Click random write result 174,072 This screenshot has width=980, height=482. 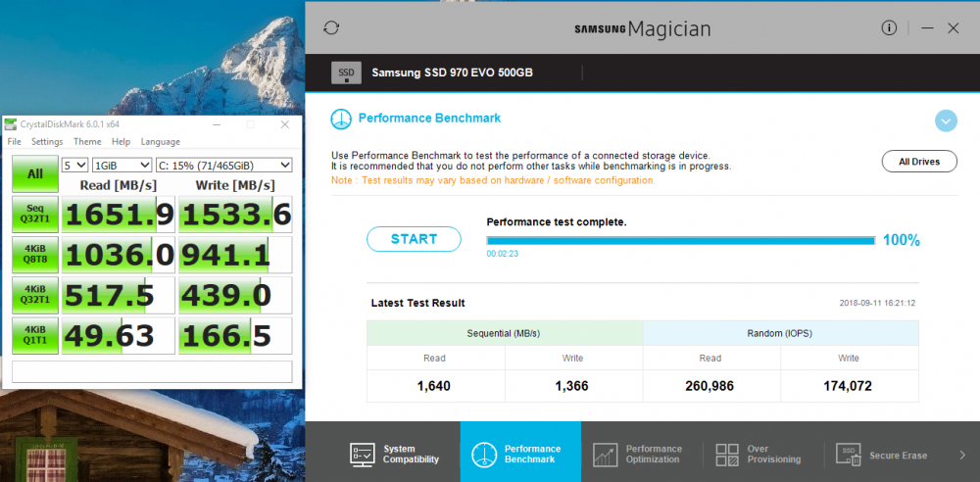(848, 386)
